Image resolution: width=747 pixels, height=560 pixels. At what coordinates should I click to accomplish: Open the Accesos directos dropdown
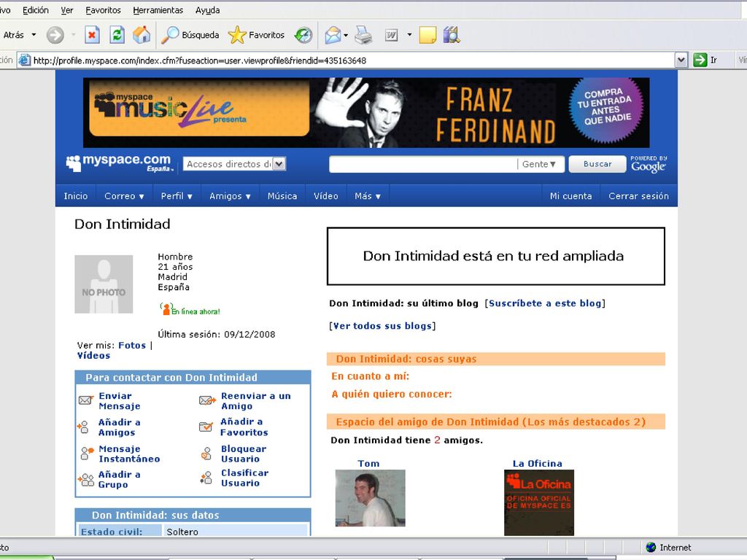pyautogui.click(x=234, y=164)
